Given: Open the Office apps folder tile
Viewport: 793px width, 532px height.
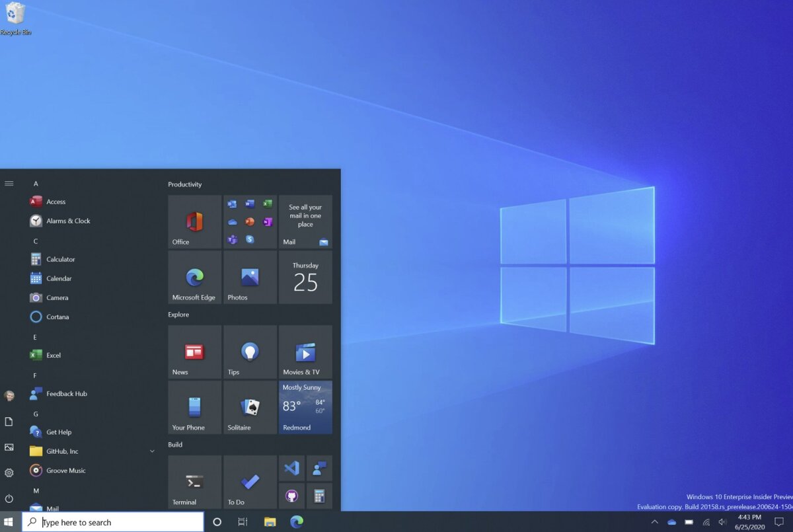Looking at the screenshot, I should [x=250, y=221].
